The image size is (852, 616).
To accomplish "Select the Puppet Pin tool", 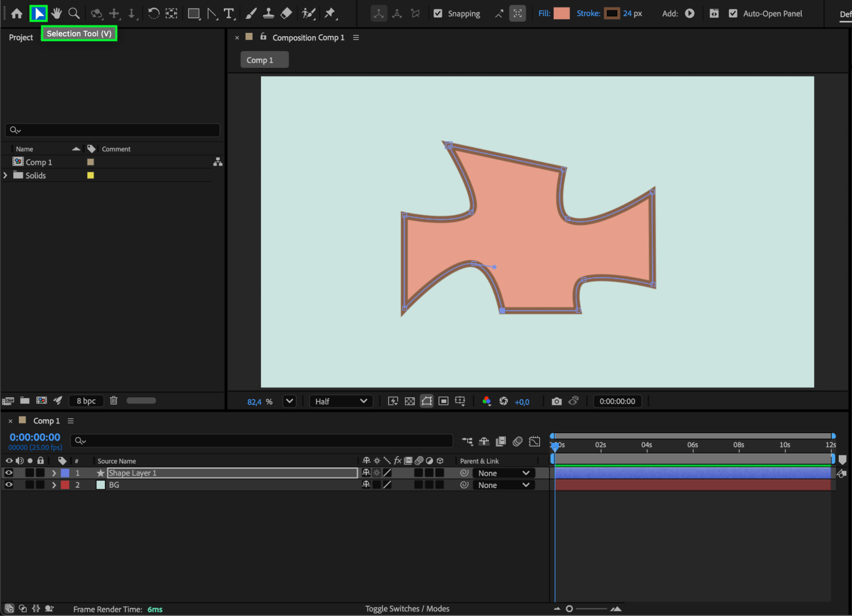I will (330, 14).
